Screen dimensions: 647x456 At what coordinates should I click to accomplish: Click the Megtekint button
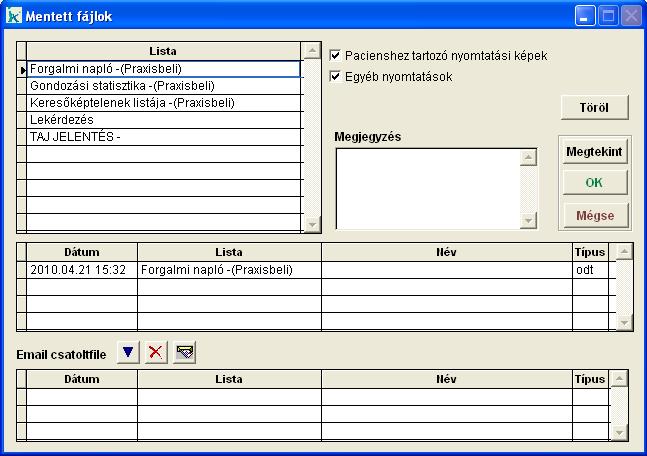[x=594, y=152]
